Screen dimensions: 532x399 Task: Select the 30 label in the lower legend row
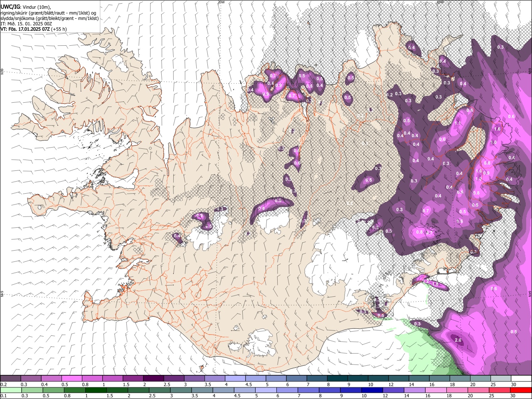[x=512, y=396]
